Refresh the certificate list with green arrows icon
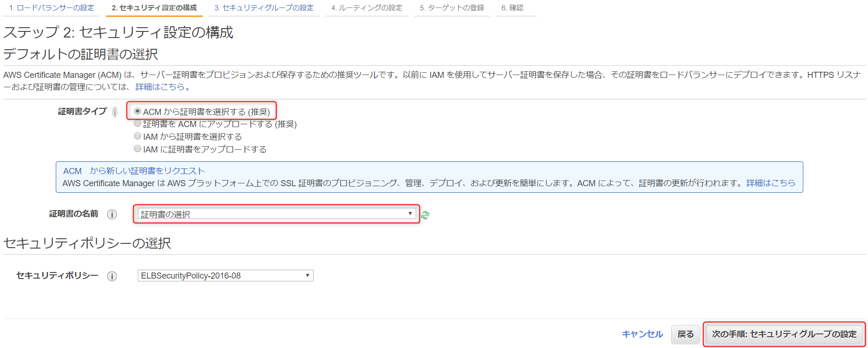Image resolution: width=868 pixels, height=348 pixels. pyautogui.click(x=425, y=215)
